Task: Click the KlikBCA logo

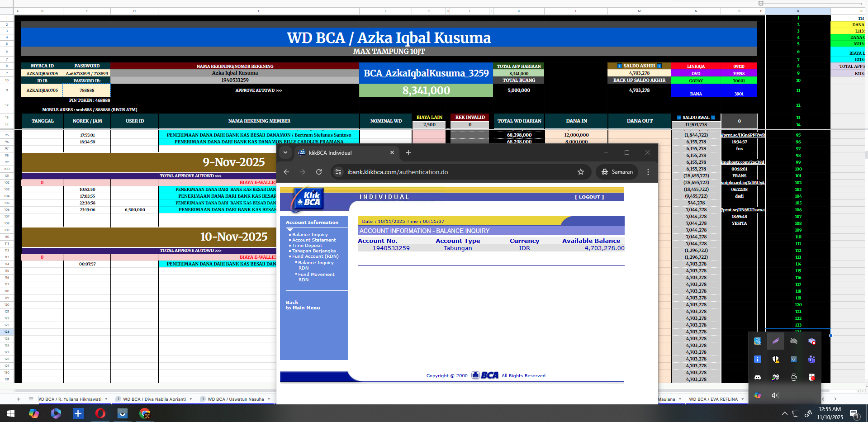Action: pos(309,199)
